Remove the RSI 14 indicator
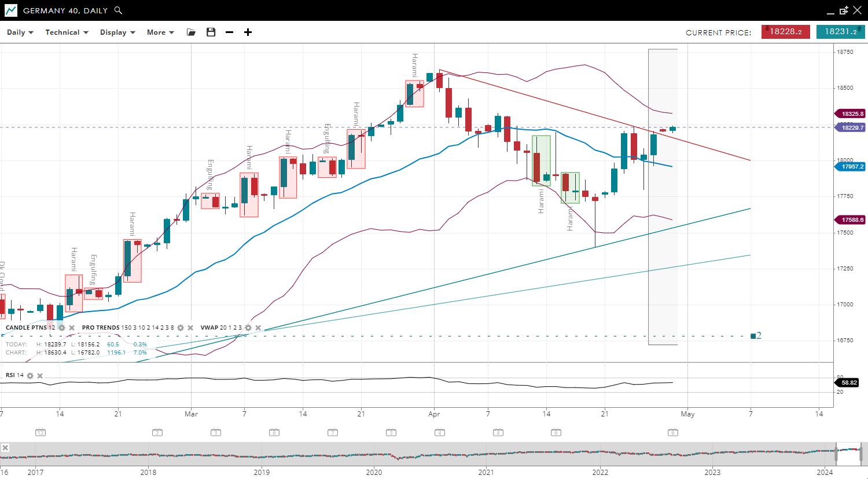 (40, 376)
